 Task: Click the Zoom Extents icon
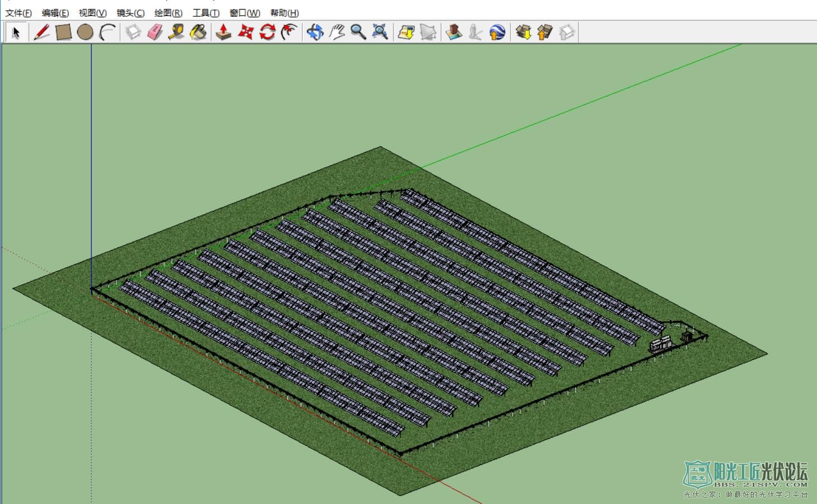[380, 33]
